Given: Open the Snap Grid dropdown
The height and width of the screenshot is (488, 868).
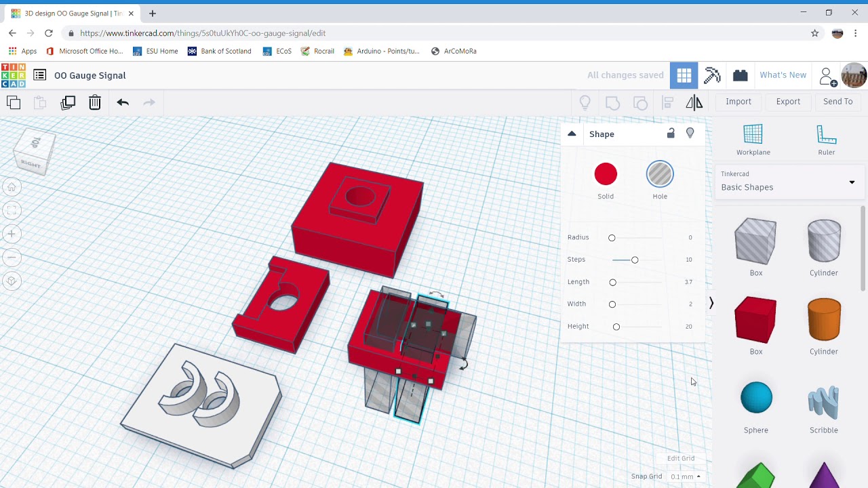Looking at the screenshot, I should [x=686, y=476].
